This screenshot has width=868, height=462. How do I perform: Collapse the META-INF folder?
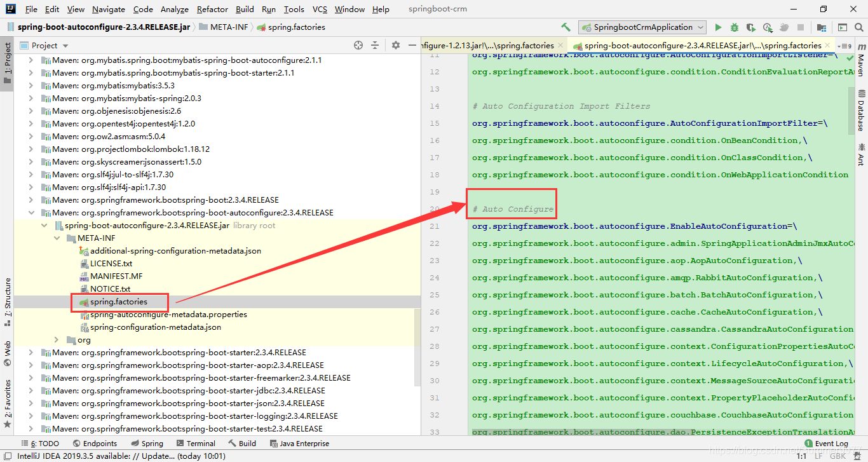(x=57, y=238)
